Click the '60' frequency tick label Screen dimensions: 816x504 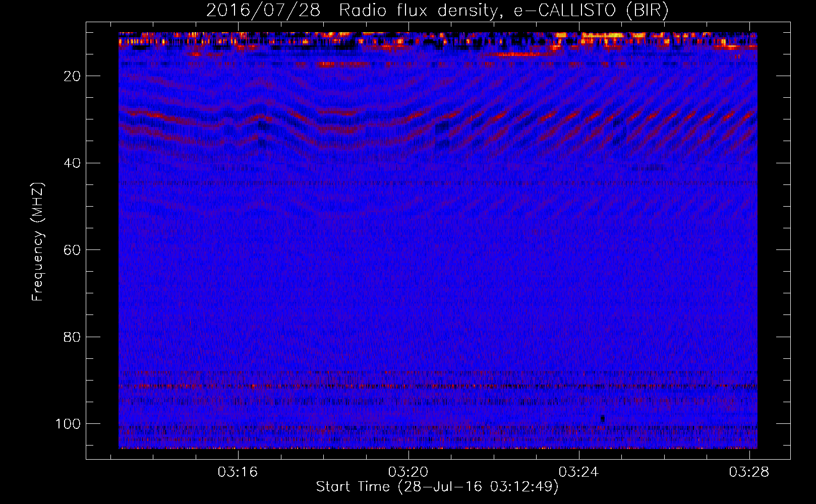pos(73,250)
